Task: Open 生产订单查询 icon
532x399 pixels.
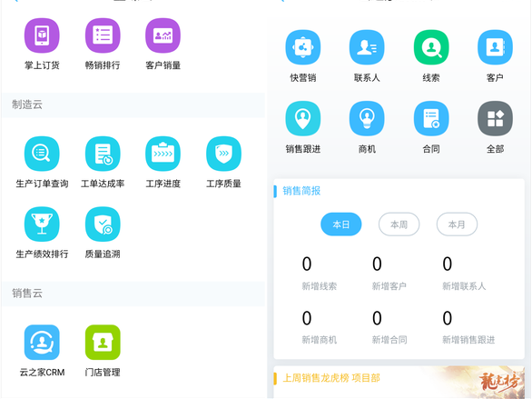Action: (42, 154)
